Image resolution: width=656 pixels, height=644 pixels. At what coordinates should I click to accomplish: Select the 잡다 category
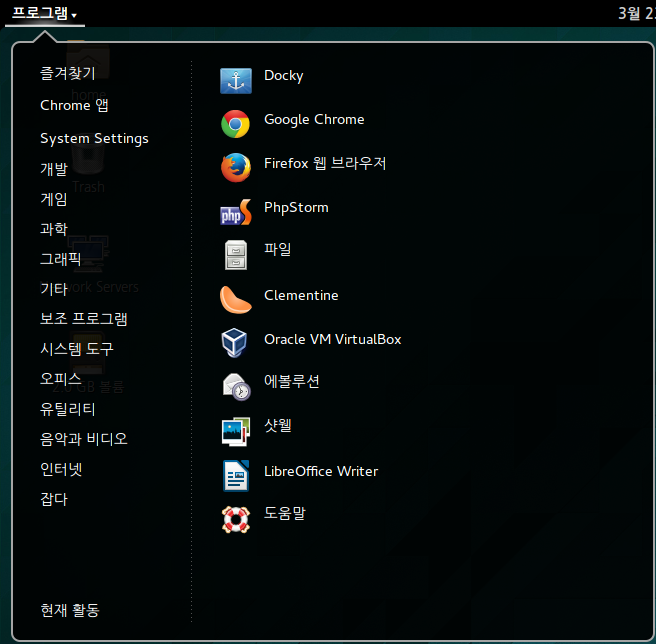coord(54,499)
